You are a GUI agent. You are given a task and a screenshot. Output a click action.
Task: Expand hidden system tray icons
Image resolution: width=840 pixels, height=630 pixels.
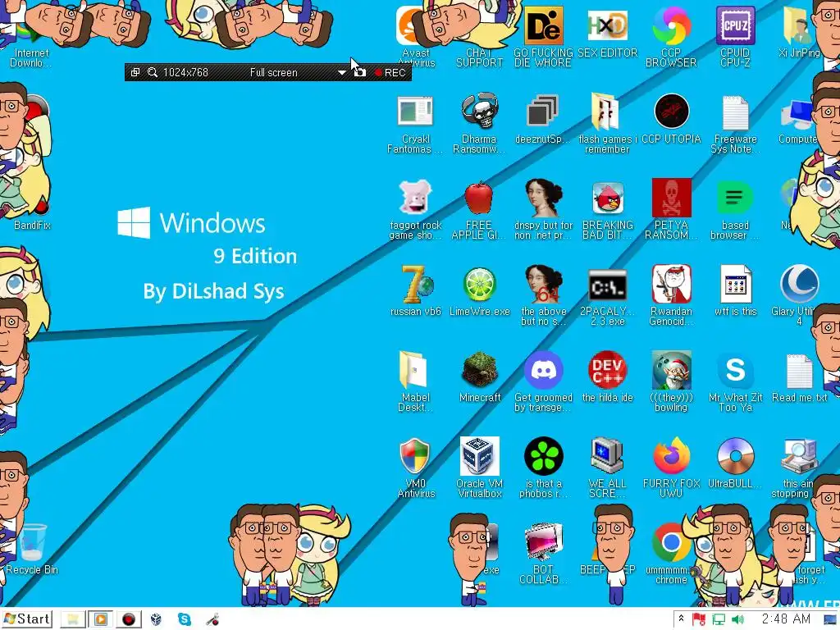(x=681, y=619)
